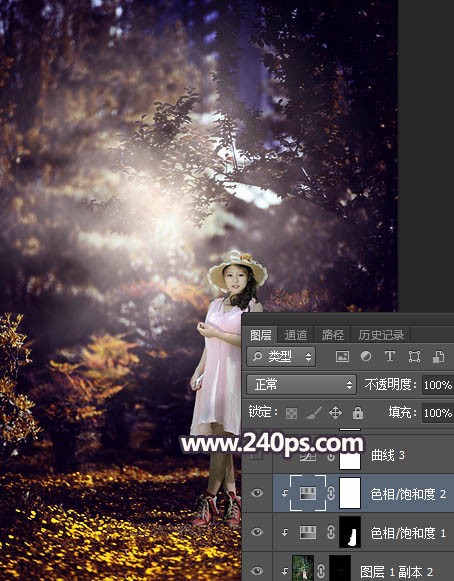Click the 填充 fill value field
Image resolution: width=454 pixels, height=581 pixels.
438,413
